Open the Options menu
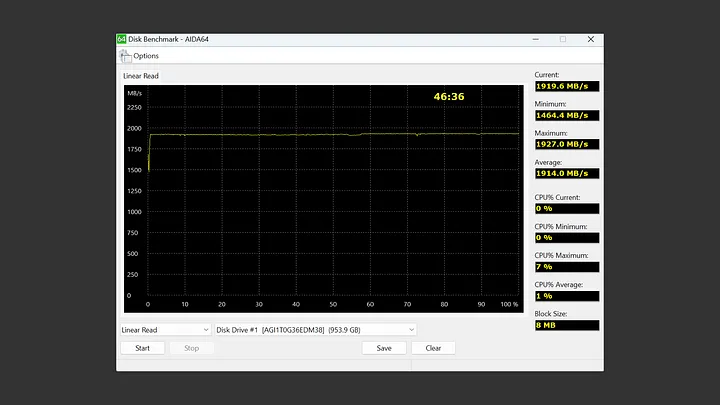The width and height of the screenshot is (720, 405). 145,56
